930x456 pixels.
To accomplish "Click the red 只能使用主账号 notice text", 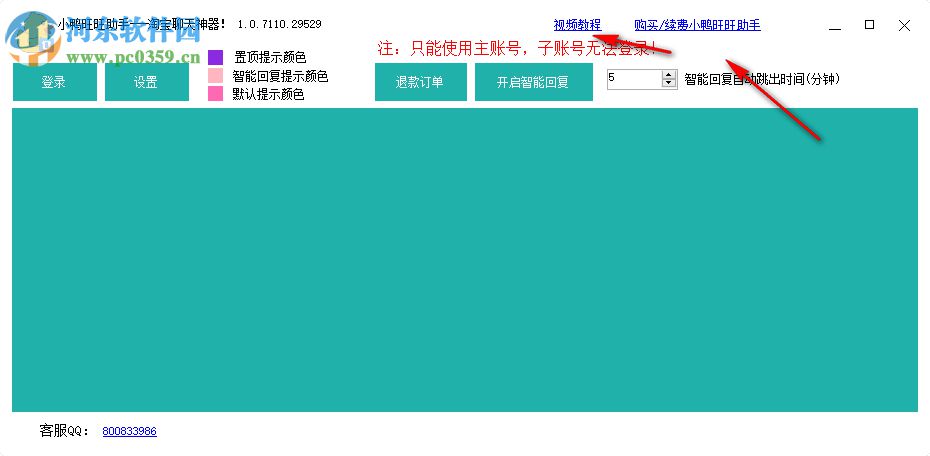I will (x=517, y=49).
